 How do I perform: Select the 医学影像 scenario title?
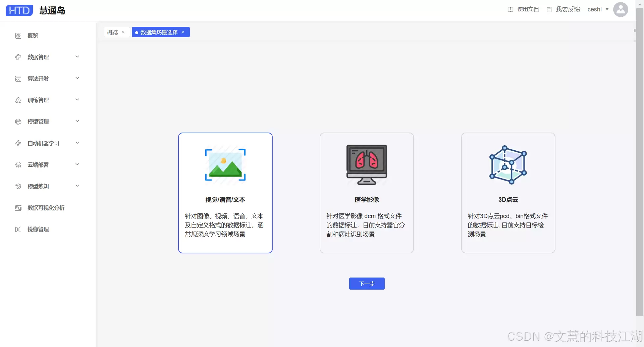pyautogui.click(x=367, y=200)
